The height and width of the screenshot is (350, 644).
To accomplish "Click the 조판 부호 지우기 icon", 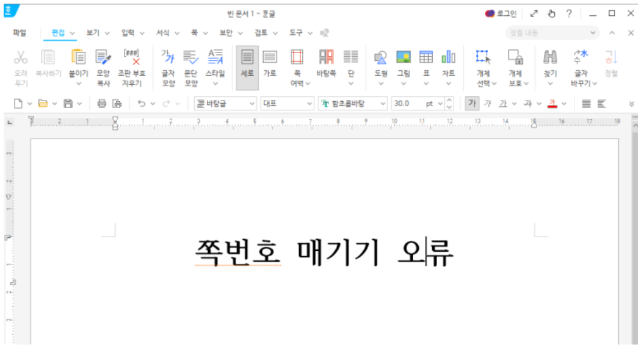I will coord(131,58).
